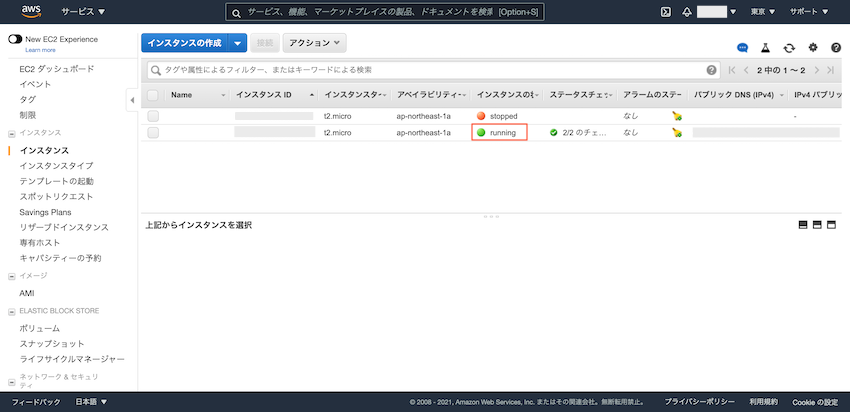
Task: Click the magnifier icon in top search bar
Action: (x=236, y=12)
